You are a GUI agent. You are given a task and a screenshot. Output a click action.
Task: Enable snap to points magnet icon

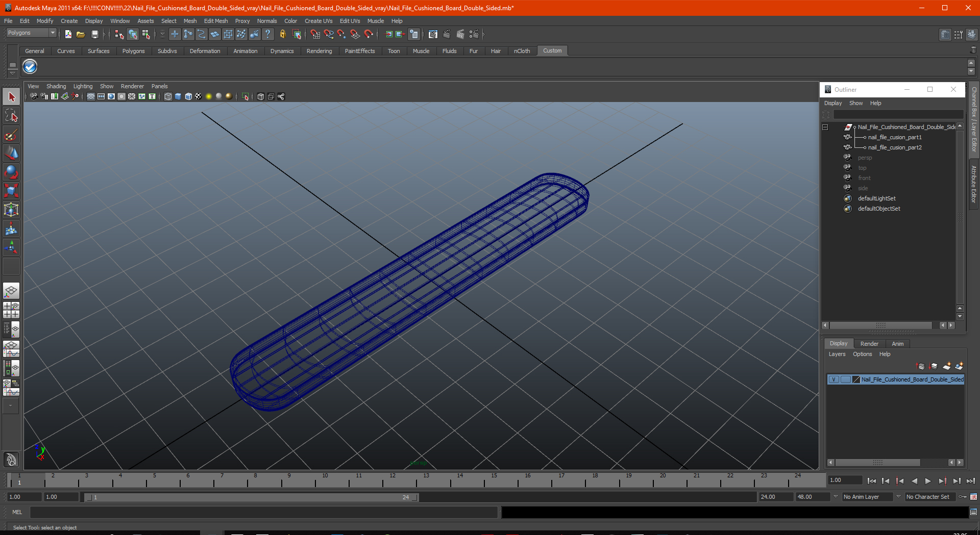tap(341, 34)
